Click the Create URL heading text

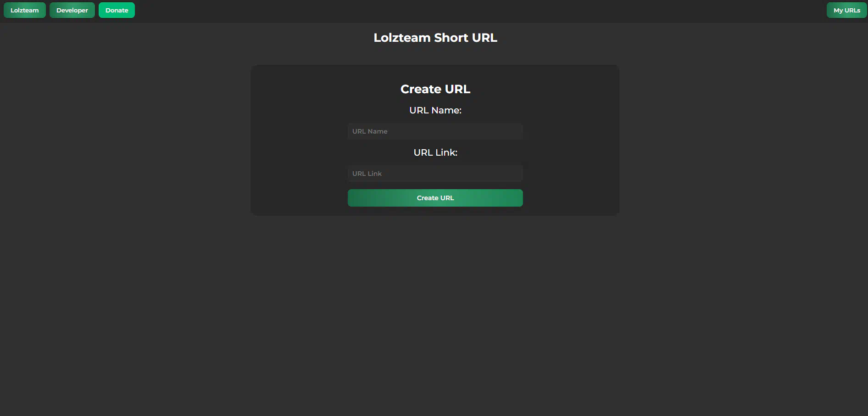pos(435,89)
